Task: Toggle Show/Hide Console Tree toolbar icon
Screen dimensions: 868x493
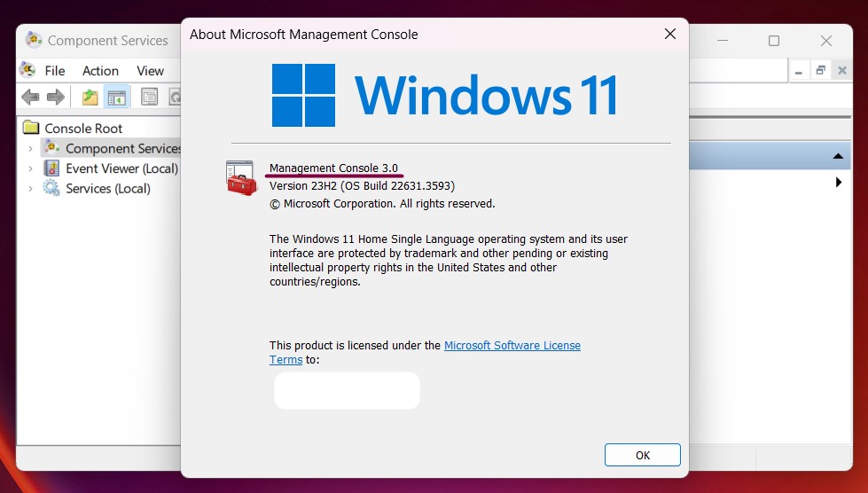Action: tap(117, 98)
